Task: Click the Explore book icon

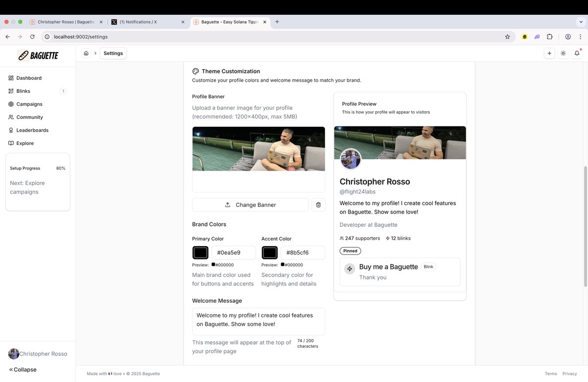Action: (x=11, y=143)
